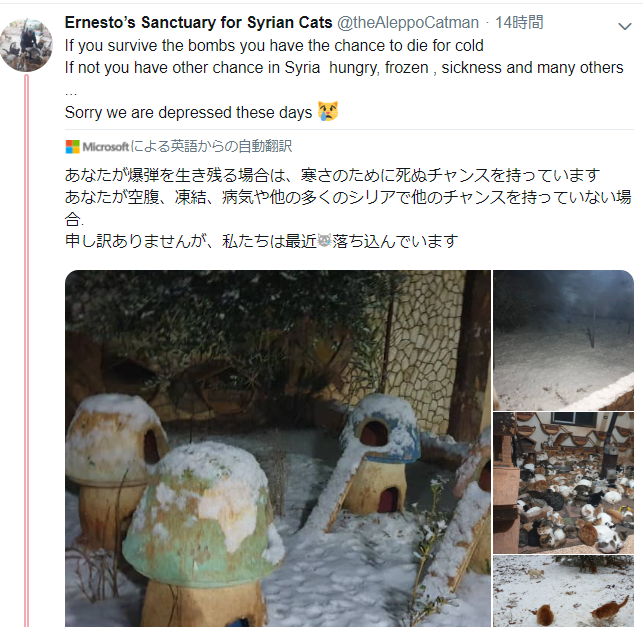Click the green-capped mushroom house in photo

pyautogui.click(x=203, y=534)
